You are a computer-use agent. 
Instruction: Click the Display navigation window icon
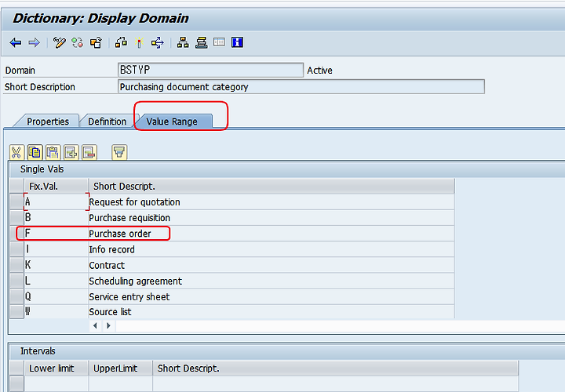(202, 43)
